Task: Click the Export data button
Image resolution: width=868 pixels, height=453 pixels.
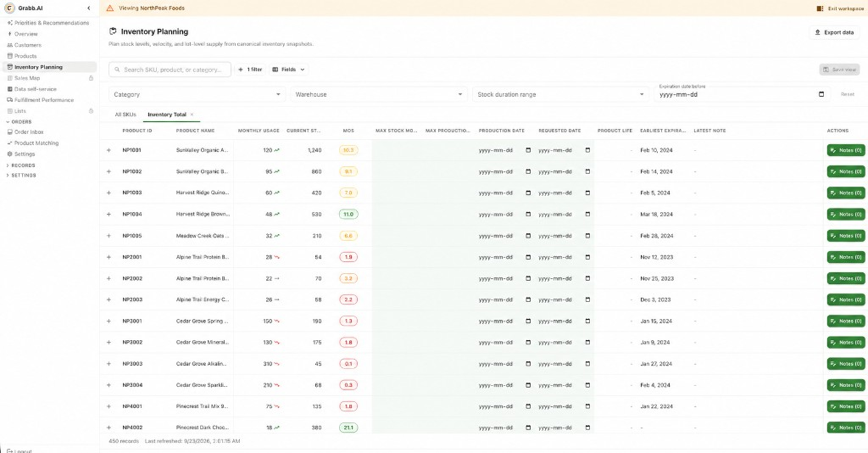Action: tap(834, 32)
